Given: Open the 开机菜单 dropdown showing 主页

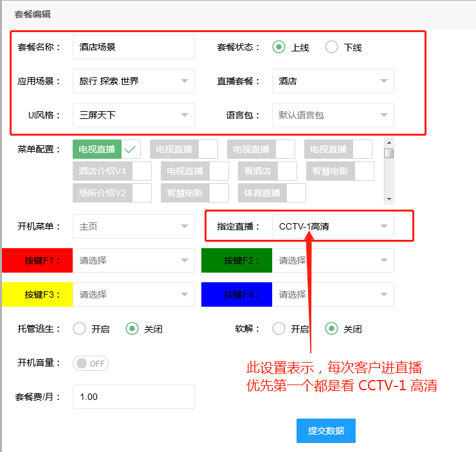Looking at the screenshot, I should click(133, 226).
